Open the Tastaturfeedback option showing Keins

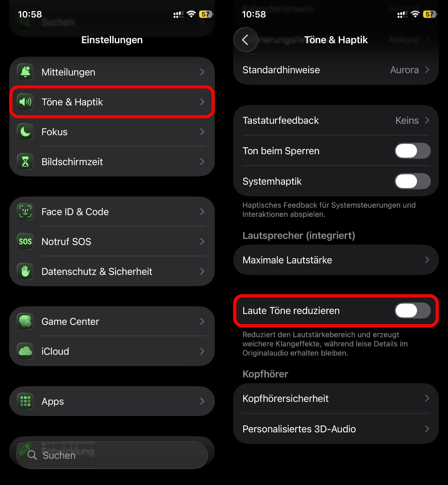336,121
